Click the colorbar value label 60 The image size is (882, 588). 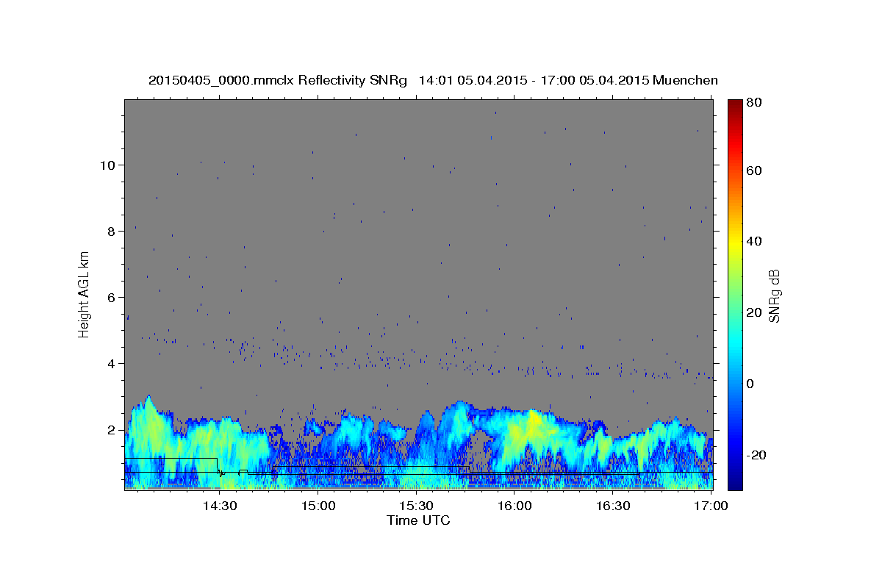pos(753,171)
